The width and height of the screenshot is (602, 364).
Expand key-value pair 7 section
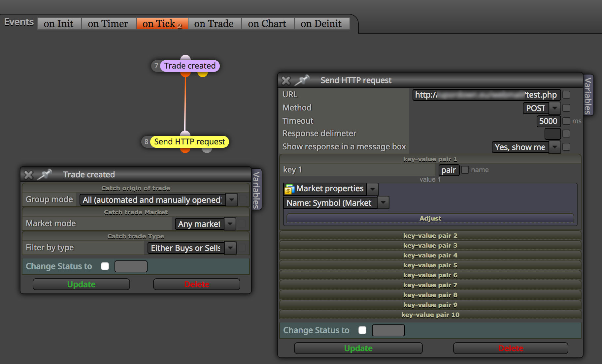[430, 285]
